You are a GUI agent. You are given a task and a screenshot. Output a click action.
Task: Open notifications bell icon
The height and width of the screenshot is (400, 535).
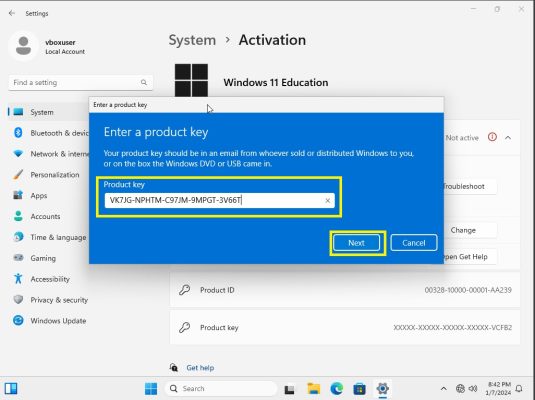pyautogui.click(x=519, y=389)
